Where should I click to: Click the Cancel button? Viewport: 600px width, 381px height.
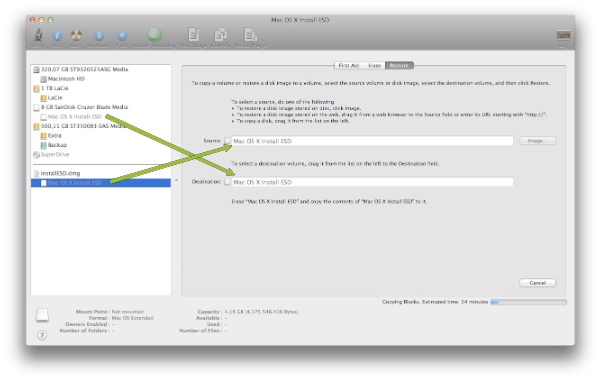point(537,283)
